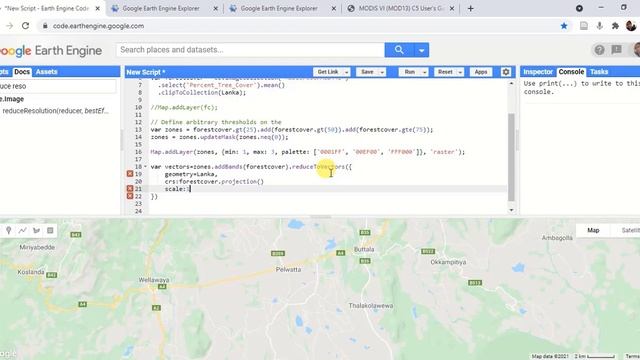Open a new browser tab with plus
The width and height of the screenshot is (640, 360).
[x=471, y=8]
